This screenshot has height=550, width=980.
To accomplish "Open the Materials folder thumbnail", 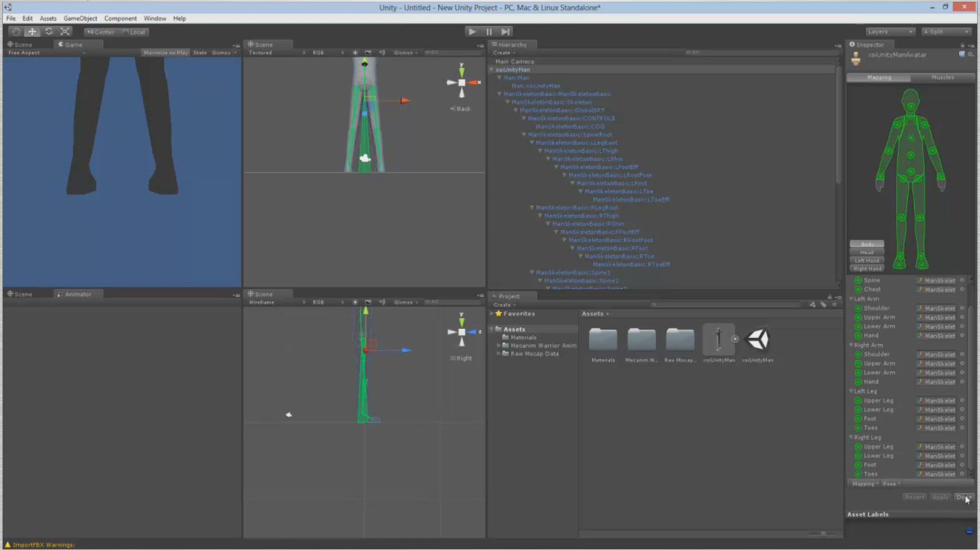I will pos(603,340).
